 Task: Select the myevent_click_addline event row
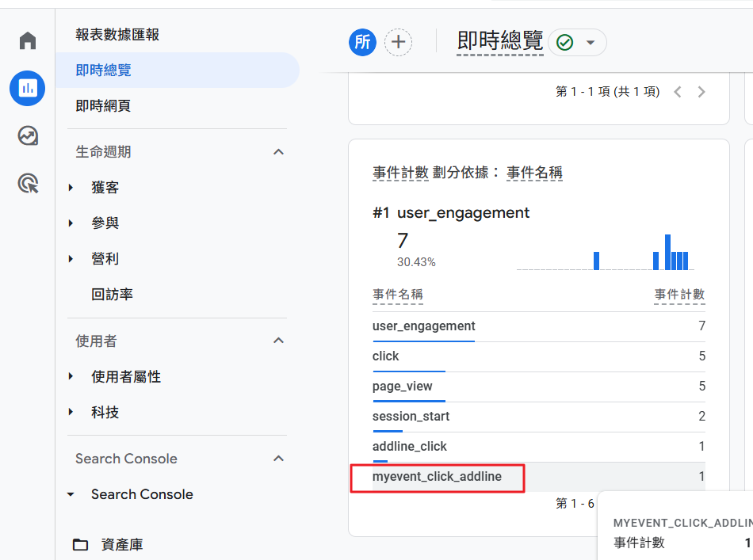pyautogui.click(x=437, y=477)
